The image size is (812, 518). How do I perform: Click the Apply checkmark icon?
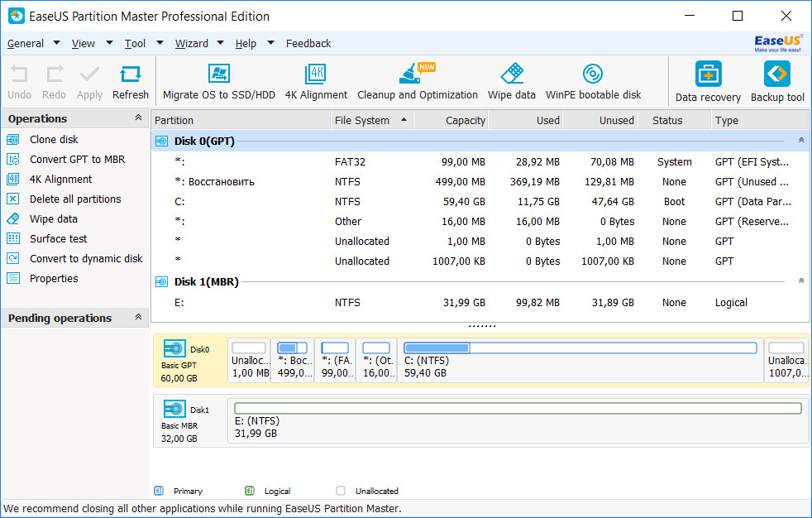(x=89, y=74)
